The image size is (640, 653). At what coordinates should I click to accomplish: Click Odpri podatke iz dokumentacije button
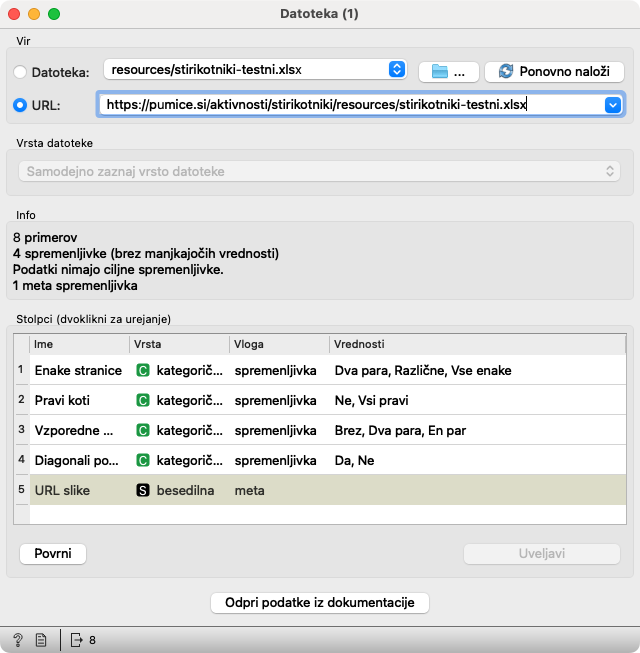320,603
